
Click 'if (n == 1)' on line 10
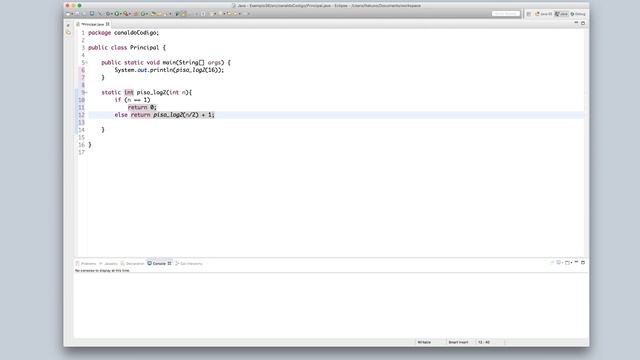coord(132,100)
